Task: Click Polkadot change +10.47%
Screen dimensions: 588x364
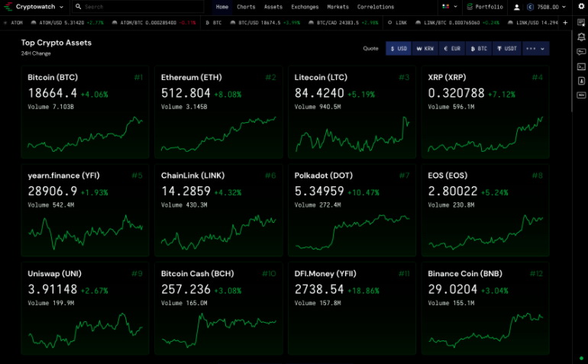Action: 363,193
